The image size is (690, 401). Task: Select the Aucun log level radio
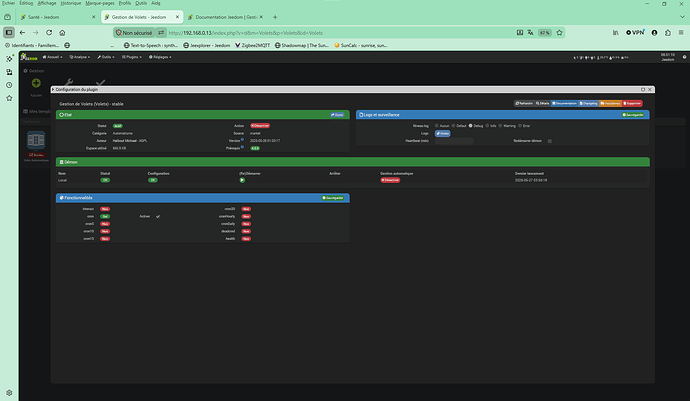tap(437, 126)
